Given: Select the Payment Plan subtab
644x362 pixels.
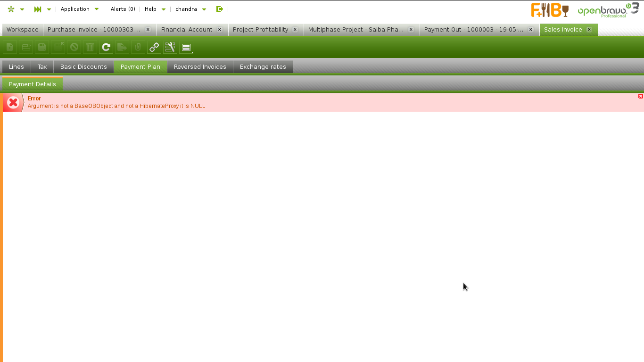Looking at the screenshot, I should tap(140, 67).
